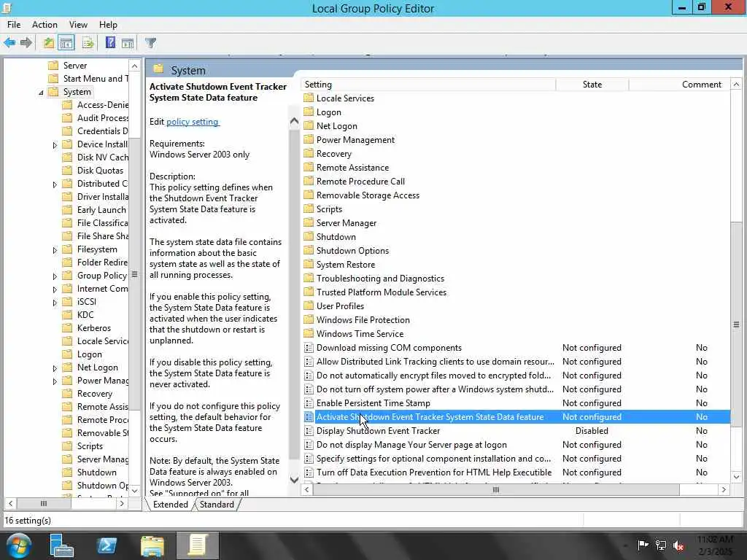Click the Forward arrow toolbar icon
Image resolution: width=747 pixels, height=560 pixels.
click(26, 43)
